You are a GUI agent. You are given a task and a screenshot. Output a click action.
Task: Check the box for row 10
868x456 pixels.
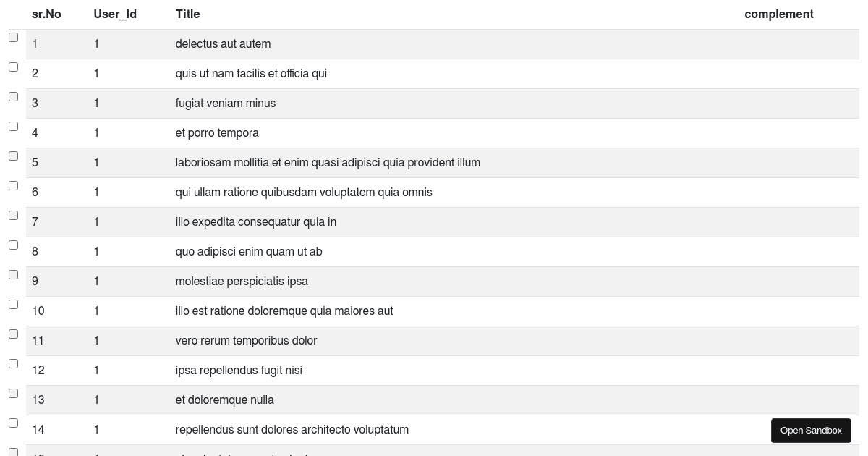[x=13, y=304]
